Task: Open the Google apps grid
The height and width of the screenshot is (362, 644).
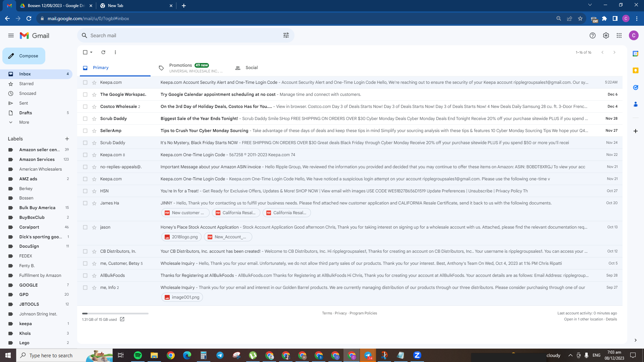Action: click(619, 36)
